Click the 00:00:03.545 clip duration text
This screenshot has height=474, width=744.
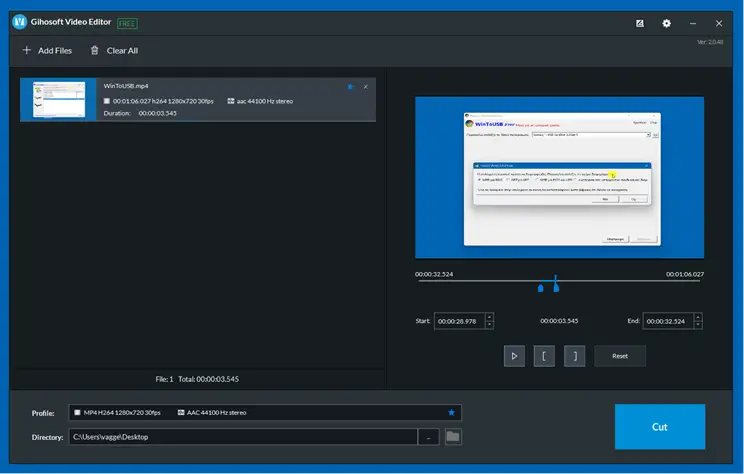(559, 321)
